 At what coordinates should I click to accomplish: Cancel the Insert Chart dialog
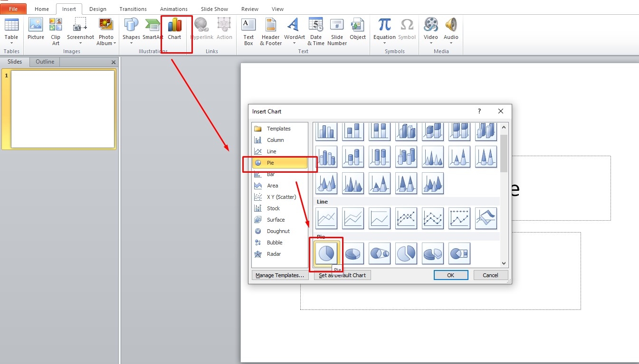[x=490, y=275]
